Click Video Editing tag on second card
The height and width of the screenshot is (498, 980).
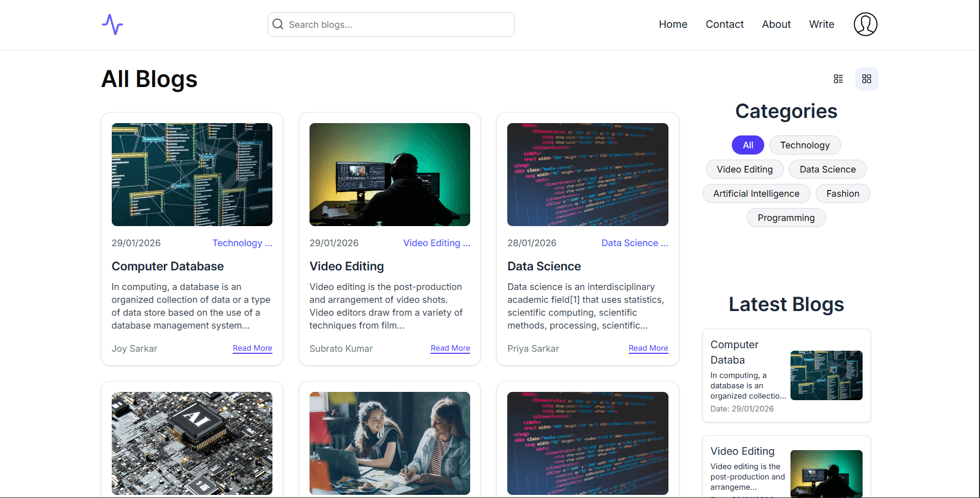(437, 243)
